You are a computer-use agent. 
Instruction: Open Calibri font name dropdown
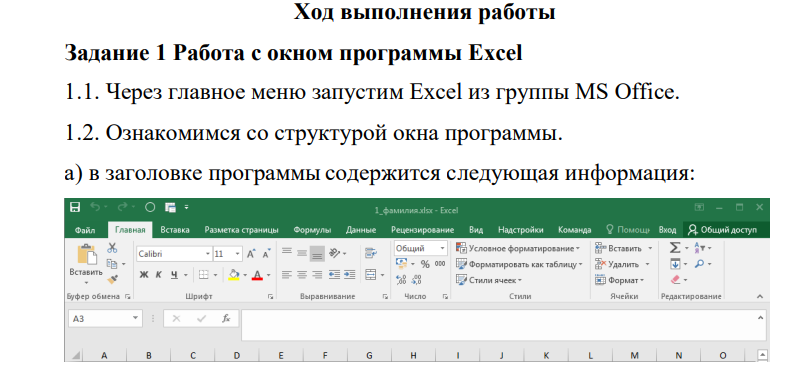tap(208, 254)
